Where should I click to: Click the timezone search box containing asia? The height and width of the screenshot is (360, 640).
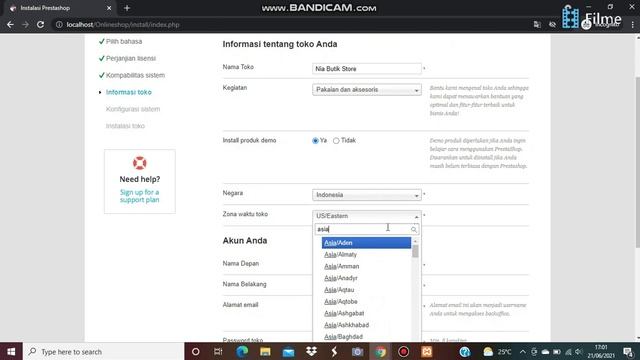367,229
